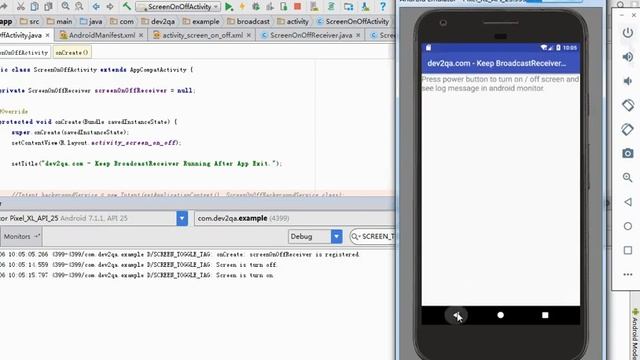
Task: Switch to the AndroidManifest.xml tab
Action: pos(102,35)
